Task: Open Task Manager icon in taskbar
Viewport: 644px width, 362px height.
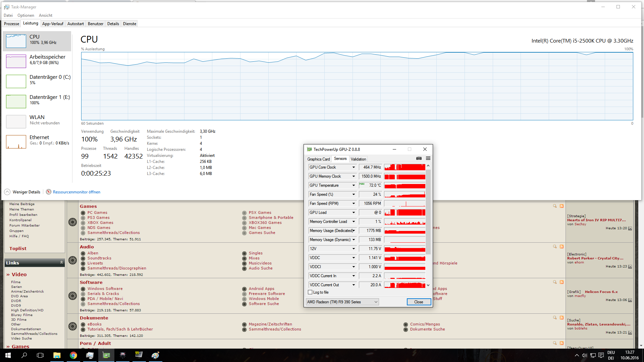Action: (90, 355)
